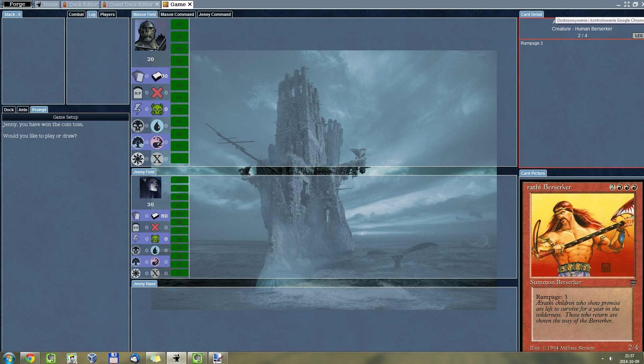Switch to the Mason Command tab
This screenshot has width=644, height=364.
click(x=177, y=15)
